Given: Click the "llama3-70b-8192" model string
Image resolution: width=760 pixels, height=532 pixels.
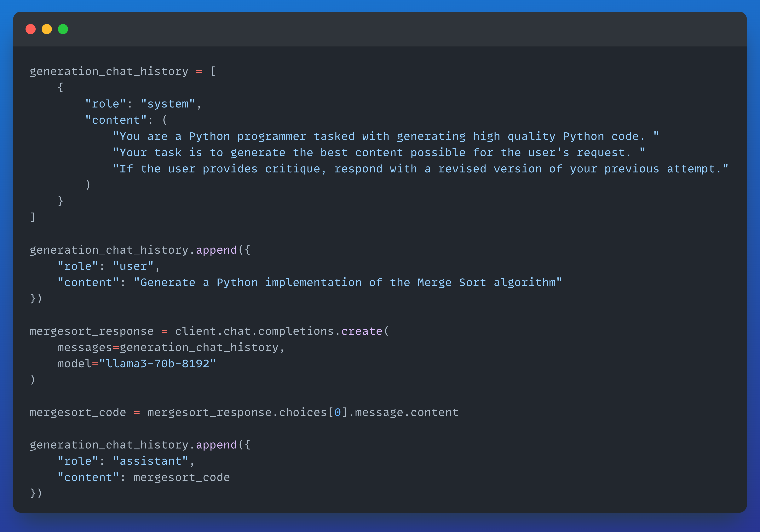Looking at the screenshot, I should pyautogui.click(x=158, y=363).
